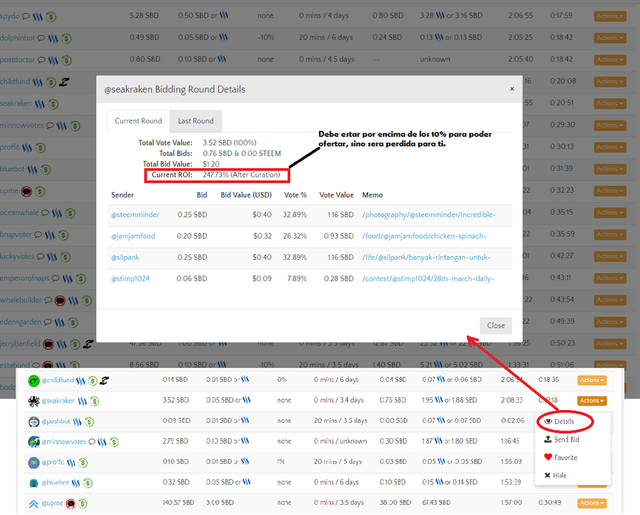Click the hand-giving icon beside jerrybanfield
Viewport: 640px width, 515px height.
click(88, 344)
